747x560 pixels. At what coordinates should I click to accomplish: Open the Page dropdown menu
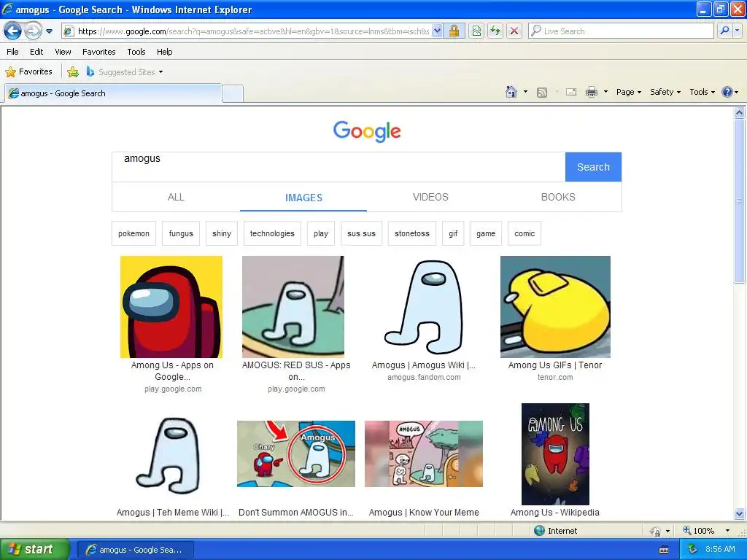click(628, 92)
